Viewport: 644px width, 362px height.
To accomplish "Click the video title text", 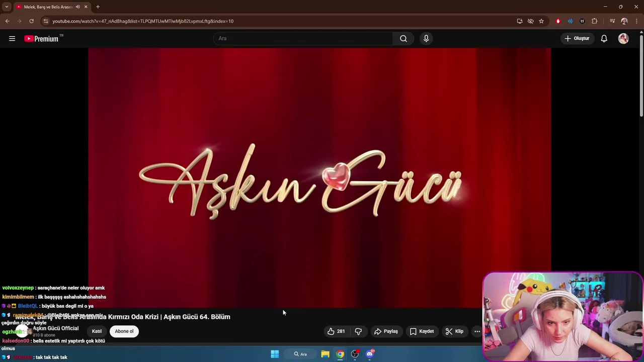I will click(x=123, y=317).
